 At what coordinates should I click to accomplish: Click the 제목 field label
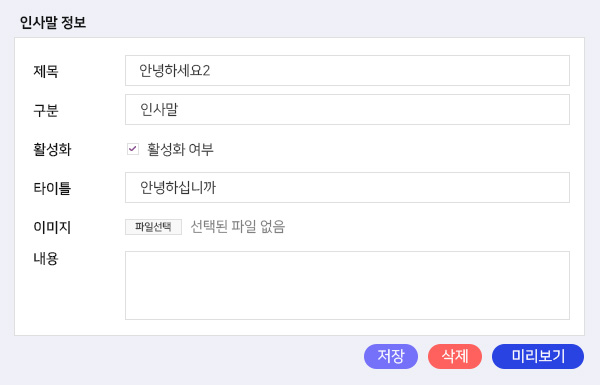tap(46, 71)
